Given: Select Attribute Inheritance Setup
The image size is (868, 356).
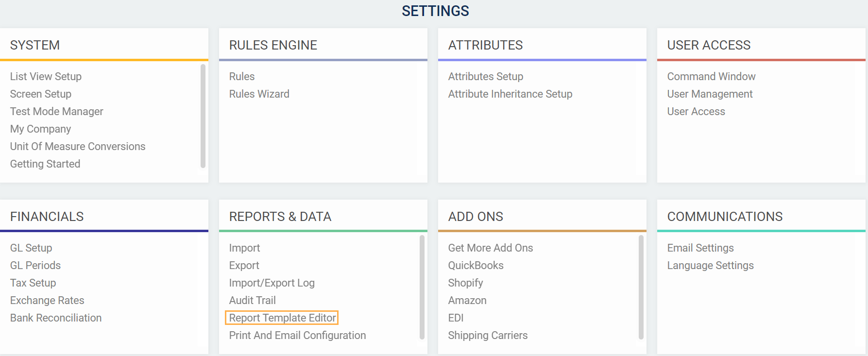Looking at the screenshot, I should pos(510,94).
